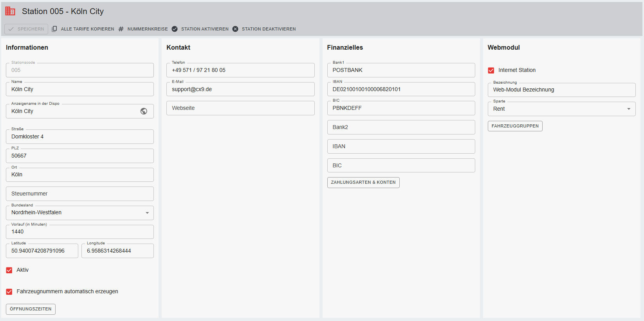Uncheck the Aktiv checkbox
This screenshot has width=644, height=321.
pos(9,270)
